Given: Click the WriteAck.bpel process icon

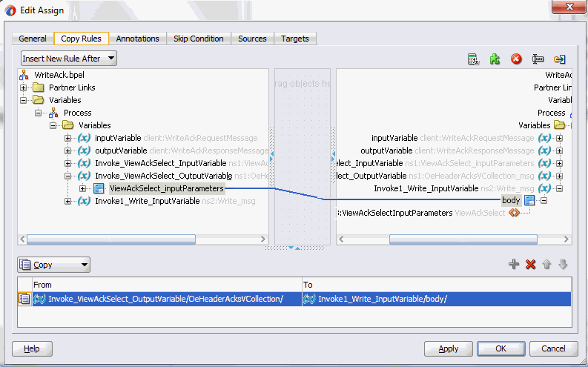Looking at the screenshot, I should 24,75.
